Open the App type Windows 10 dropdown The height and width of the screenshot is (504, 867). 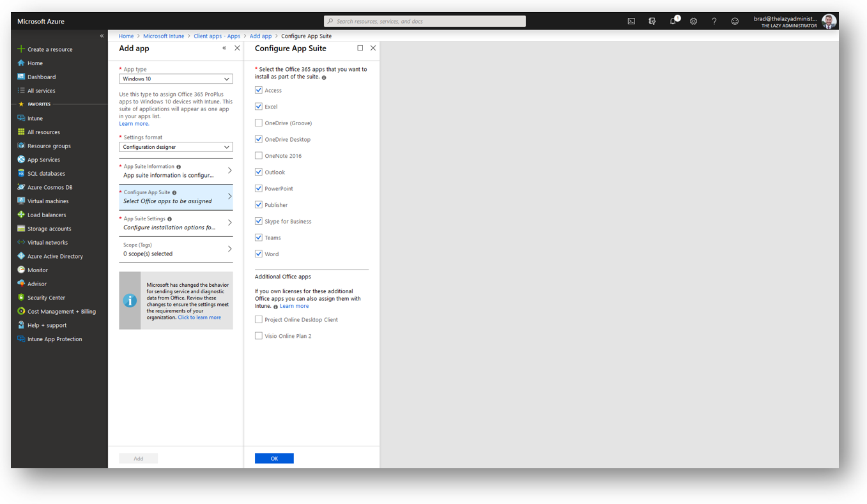pyautogui.click(x=176, y=79)
